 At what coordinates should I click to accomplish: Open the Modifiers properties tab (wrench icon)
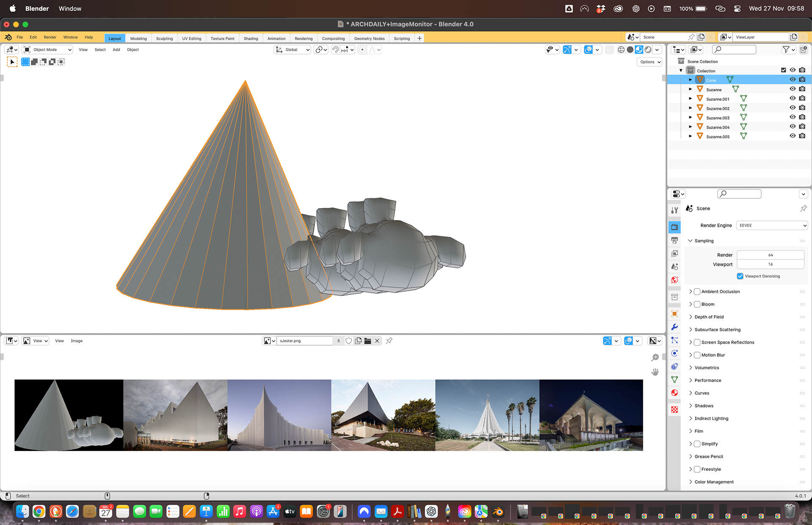pos(675,327)
